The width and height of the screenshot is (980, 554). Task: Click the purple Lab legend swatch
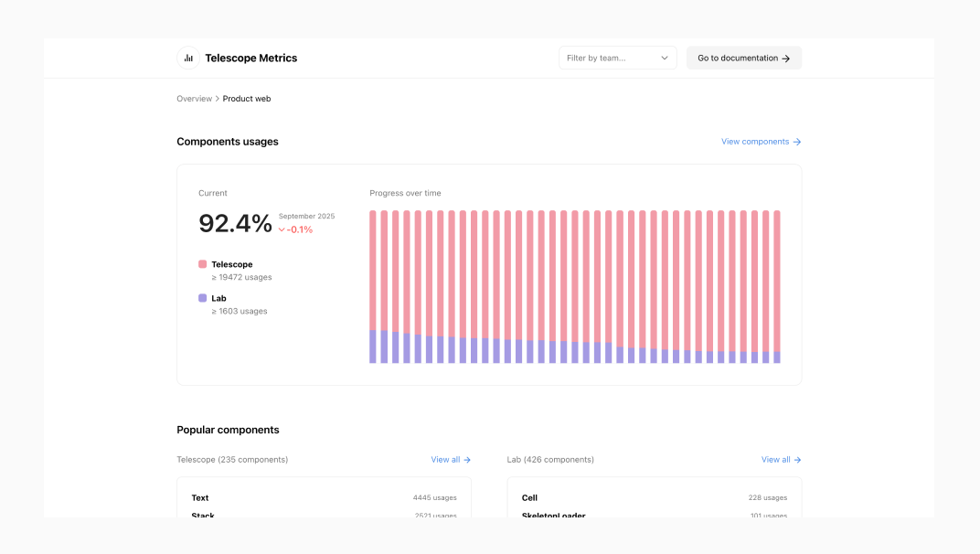click(x=202, y=298)
